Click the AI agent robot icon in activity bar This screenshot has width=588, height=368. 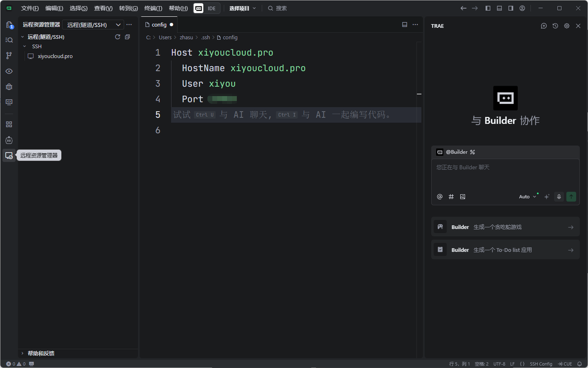coord(9,140)
